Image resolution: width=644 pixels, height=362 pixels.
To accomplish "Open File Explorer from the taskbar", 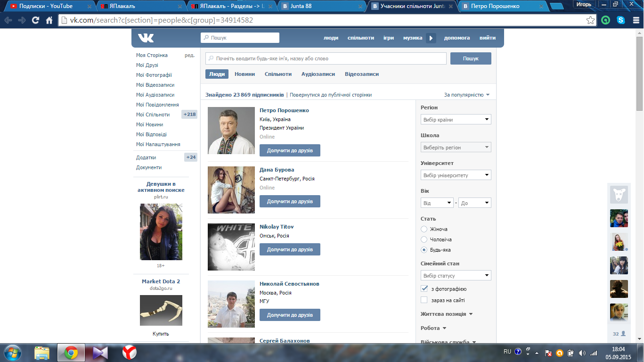I will (42, 353).
